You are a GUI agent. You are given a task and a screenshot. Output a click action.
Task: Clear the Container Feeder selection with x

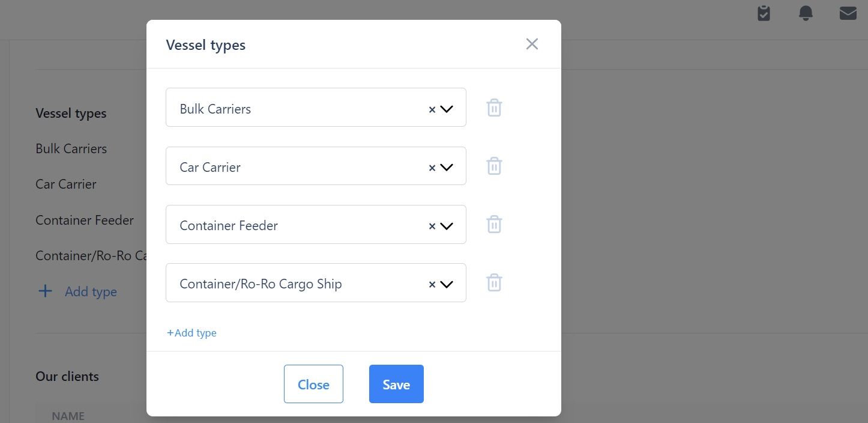(x=432, y=226)
